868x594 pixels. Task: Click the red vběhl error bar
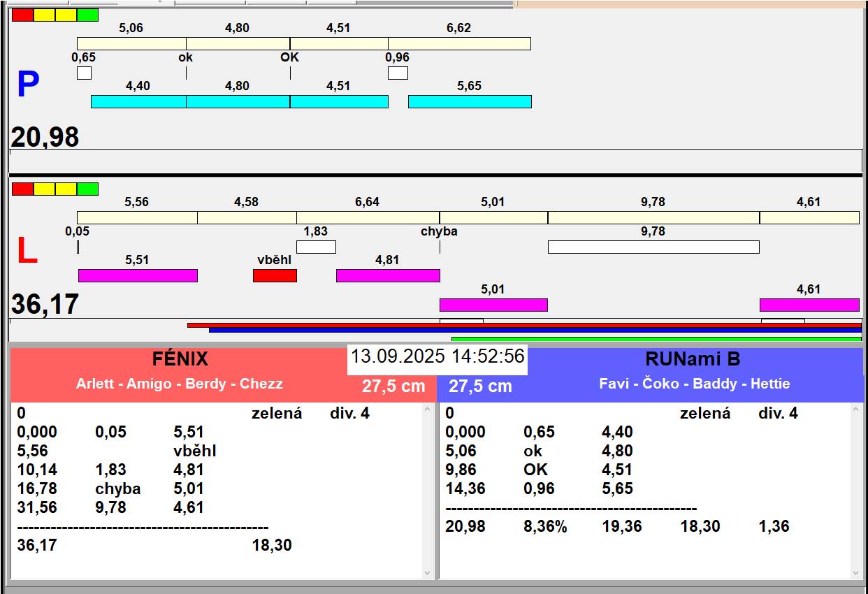[275, 276]
